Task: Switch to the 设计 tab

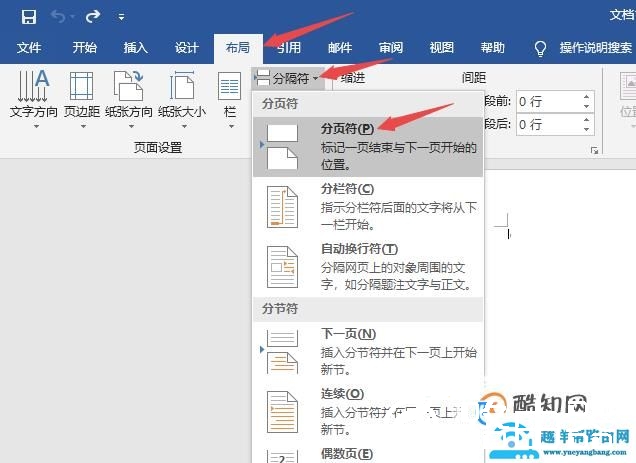Action: click(187, 48)
